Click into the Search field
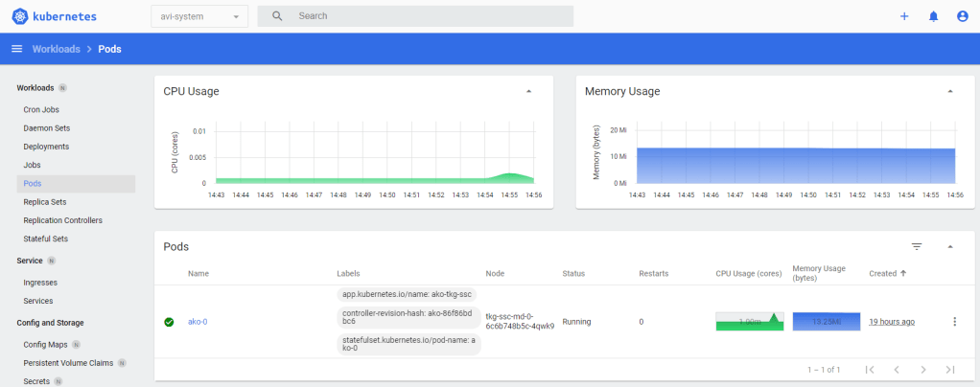The height and width of the screenshot is (387, 980). click(x=432, y=16)
